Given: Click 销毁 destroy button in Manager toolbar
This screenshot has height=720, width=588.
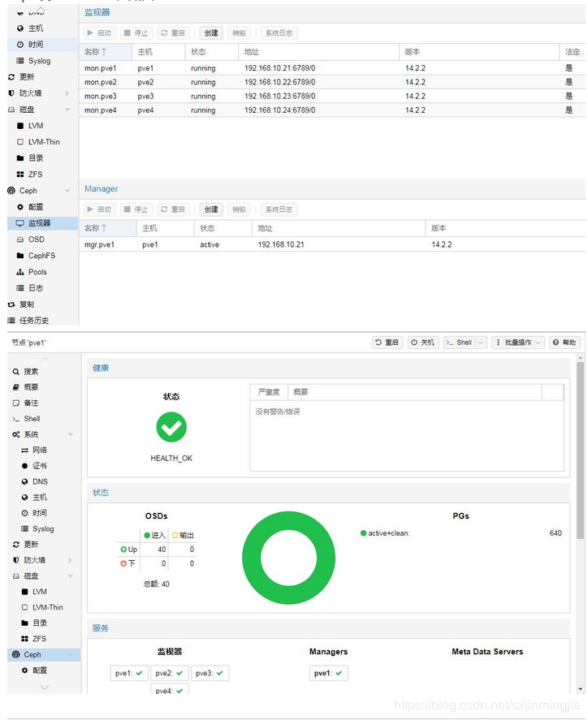Looking at the screenshot, I should coord(239,209).
